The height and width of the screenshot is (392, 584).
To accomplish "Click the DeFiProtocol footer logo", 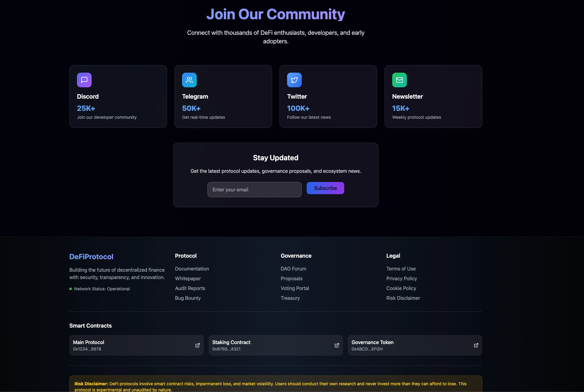I will 91,257.
